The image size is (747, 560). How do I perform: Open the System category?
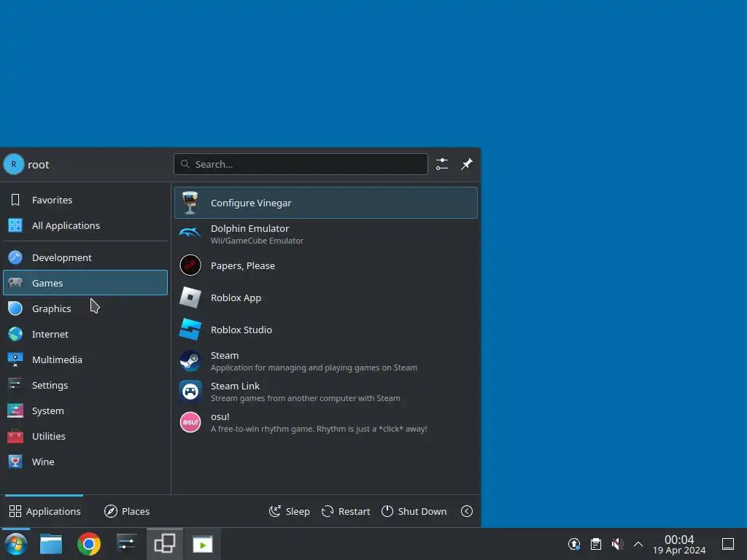point(85,411)
